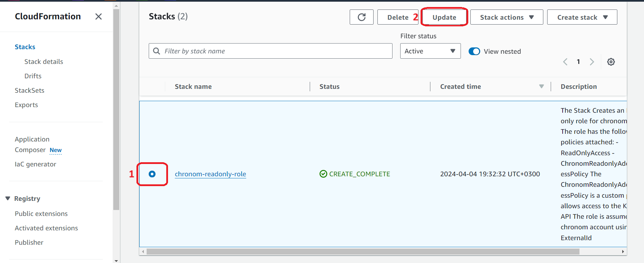644x263 pixels.
Task: Click the Delete button
Action: pyautogui.click(x=398, y=17)
